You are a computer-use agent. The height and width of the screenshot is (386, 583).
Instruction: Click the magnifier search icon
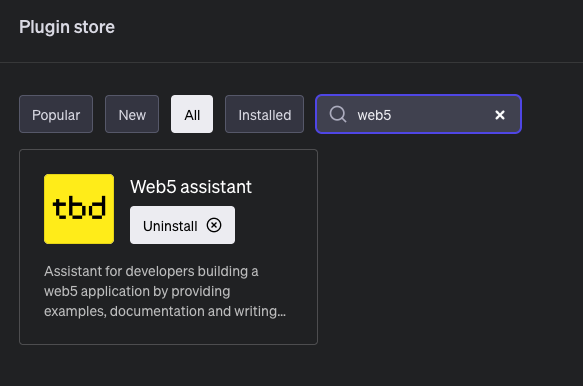click(x=338, y=114)
